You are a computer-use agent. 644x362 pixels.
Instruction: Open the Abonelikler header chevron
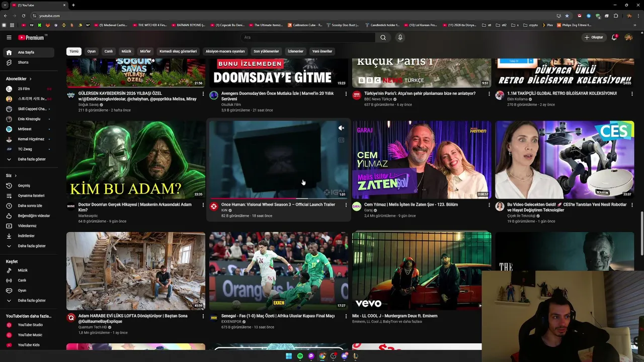[x=30, y=79]
